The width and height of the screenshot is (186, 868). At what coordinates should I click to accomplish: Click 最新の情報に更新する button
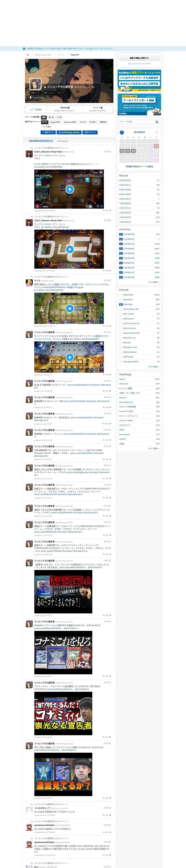(x=139, y=58)
